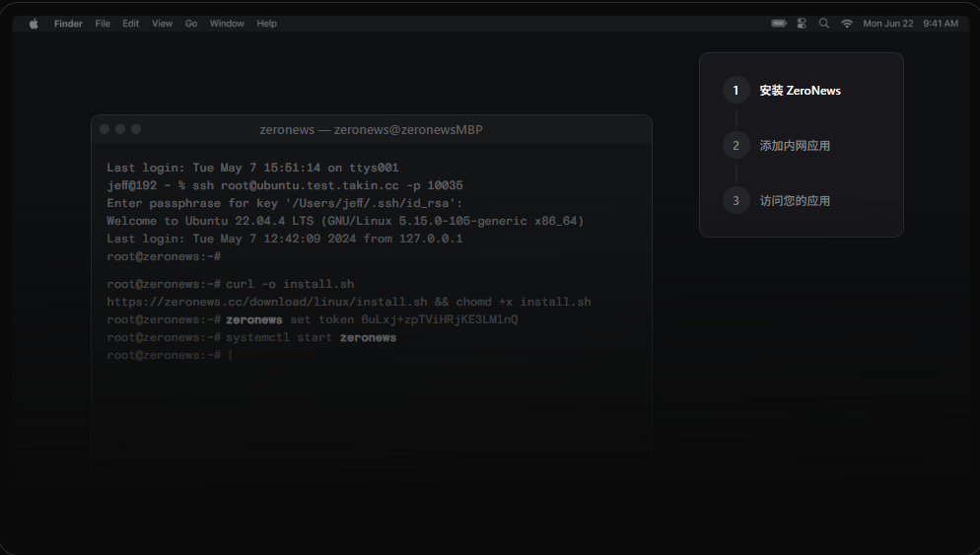The image size is (980, 555).
Task: Click the terminal title zeronews@zeronewsMBP
Action: [372, 130]
